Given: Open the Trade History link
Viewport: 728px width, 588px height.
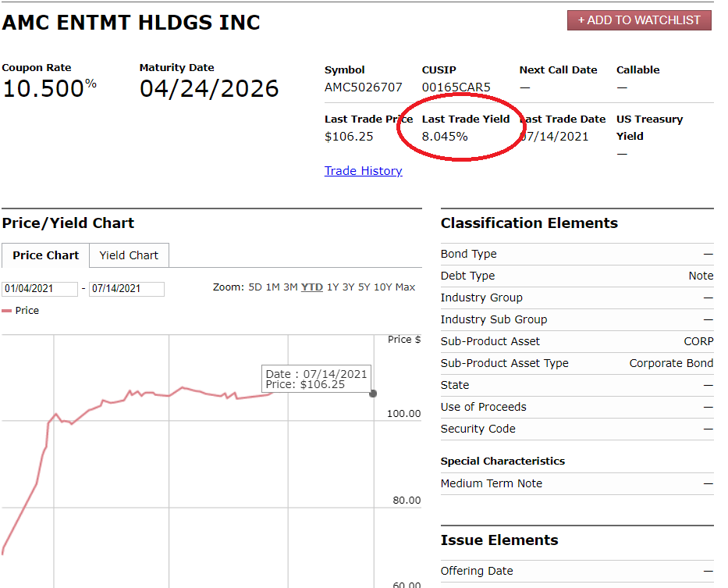Looking at the screenshot, I should tap(363, 171).
